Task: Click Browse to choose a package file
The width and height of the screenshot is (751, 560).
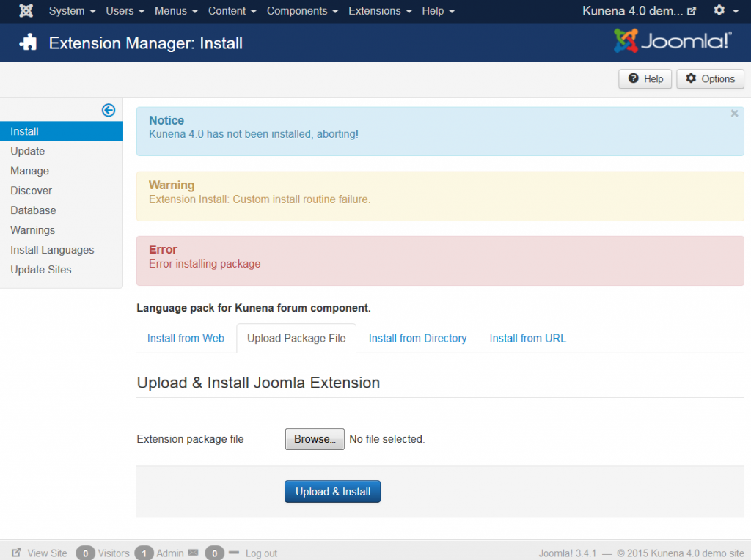Action: [x=315, y=439]
